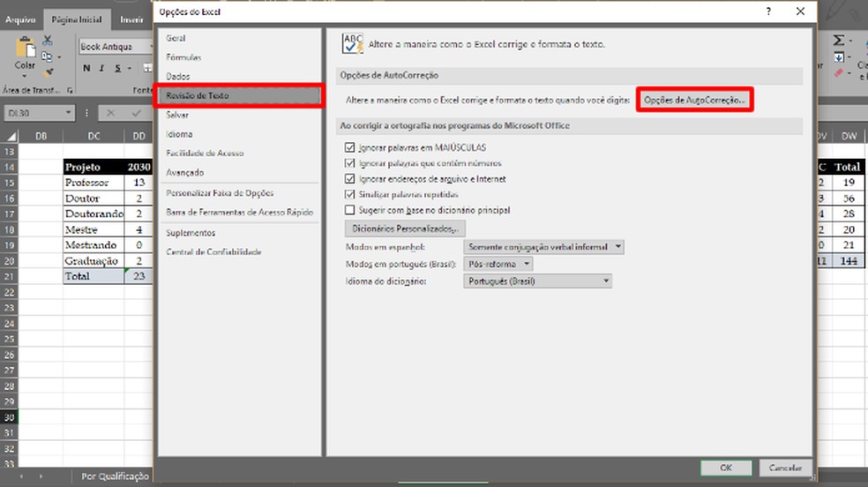Click the Cancelar button
The width and height of the screenshot is (868, 487).
(785, 468)
